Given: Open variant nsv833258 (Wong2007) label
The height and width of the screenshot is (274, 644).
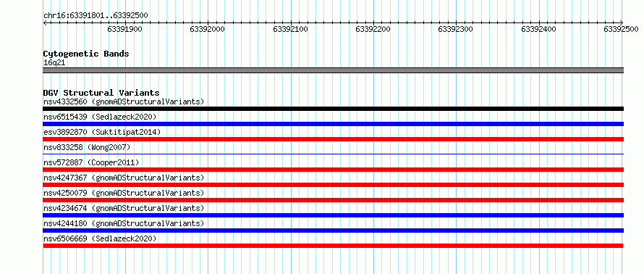Looking at the screenshot, I should click(87, 147).
